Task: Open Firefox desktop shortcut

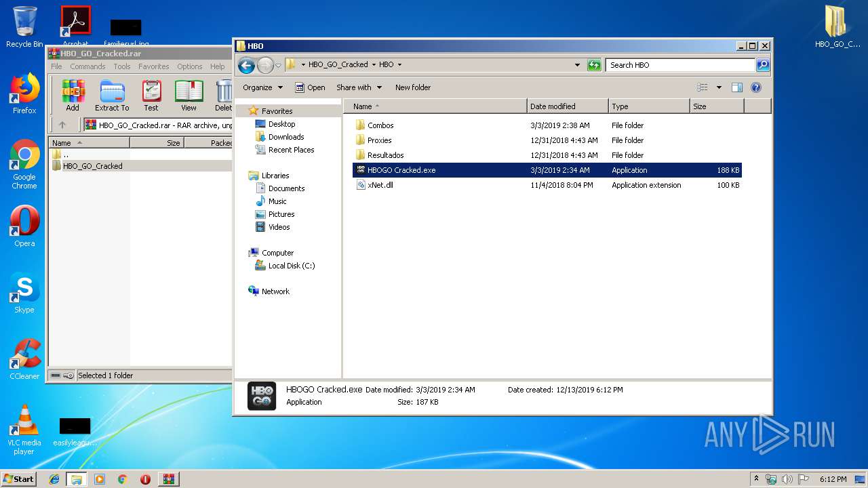Action: point(24,94)
